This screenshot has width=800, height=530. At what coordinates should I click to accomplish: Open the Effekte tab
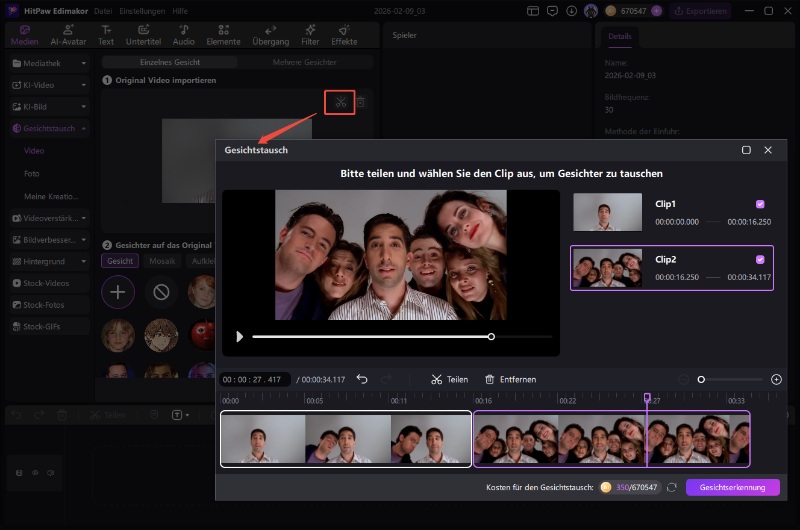coord(344,35)
